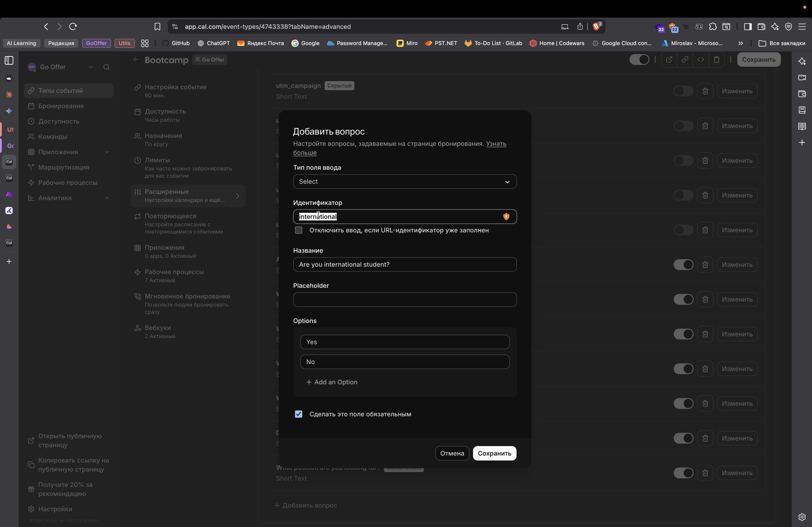Viewport: 812px width, 527px height.
Task: Click trash icon in utm_campaign row
Action: point(705,91)
